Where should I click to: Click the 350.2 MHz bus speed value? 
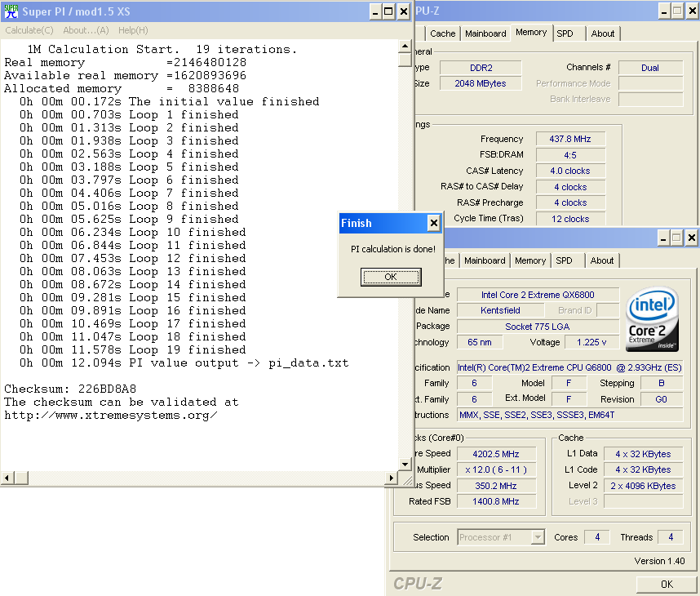click(496, 486)
